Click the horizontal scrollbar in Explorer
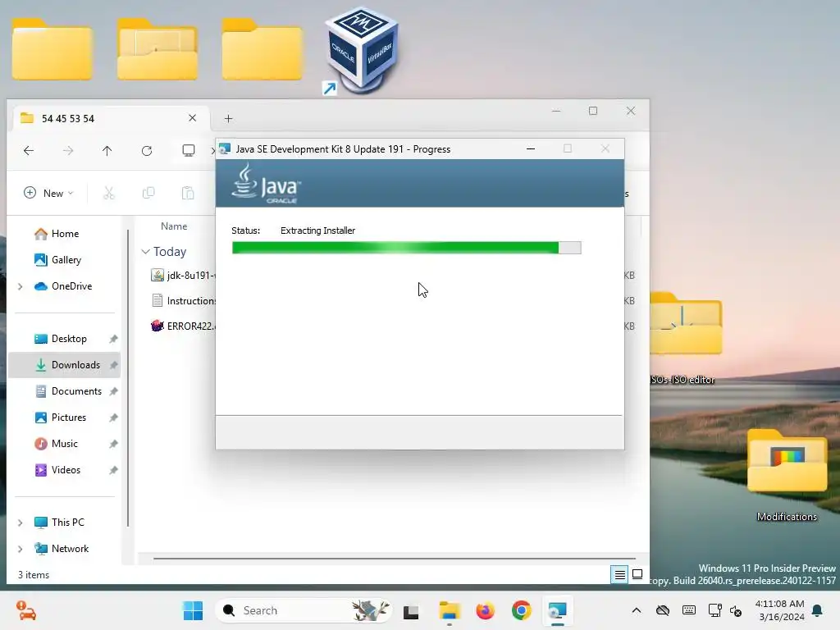Image resolution: width=840 pixels, height=630 pixels. tap(395, 559)
